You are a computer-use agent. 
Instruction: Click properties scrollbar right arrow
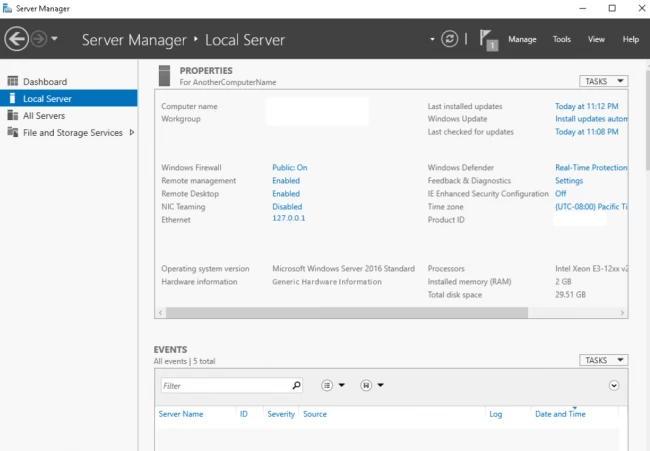click(622, 313)
